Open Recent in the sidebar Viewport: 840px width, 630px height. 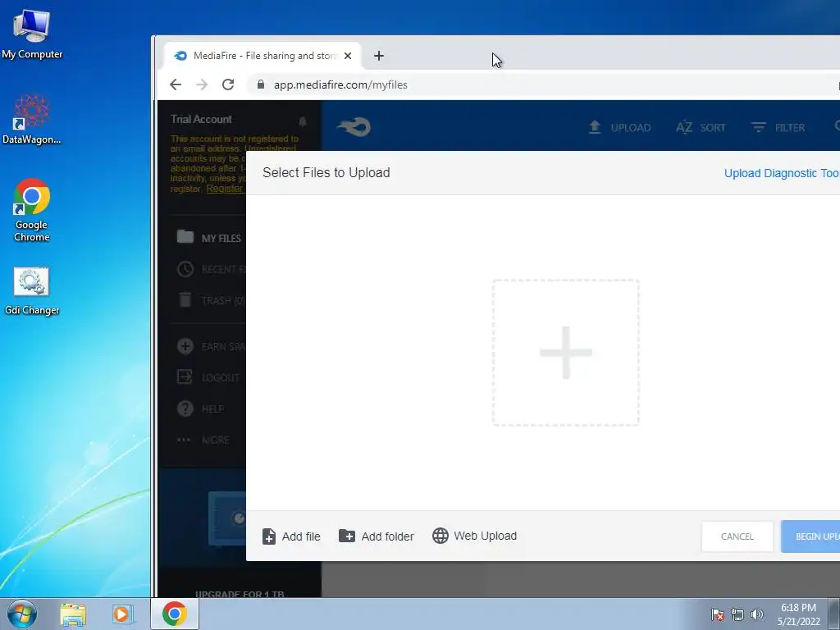point(211,269)
